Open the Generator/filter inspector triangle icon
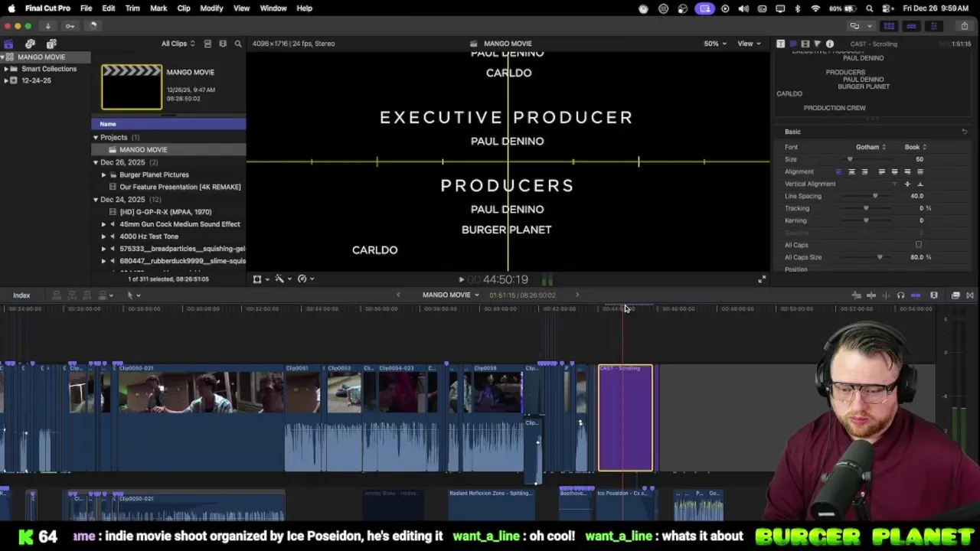980x551 pixels. click(817, 44)
